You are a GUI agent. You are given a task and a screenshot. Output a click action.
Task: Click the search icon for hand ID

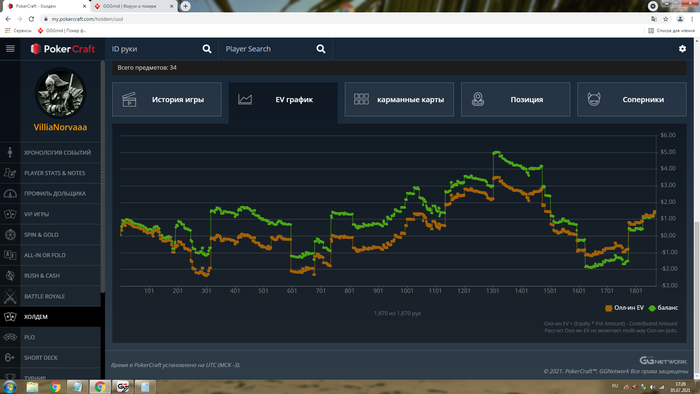click(x=207, y=49)
